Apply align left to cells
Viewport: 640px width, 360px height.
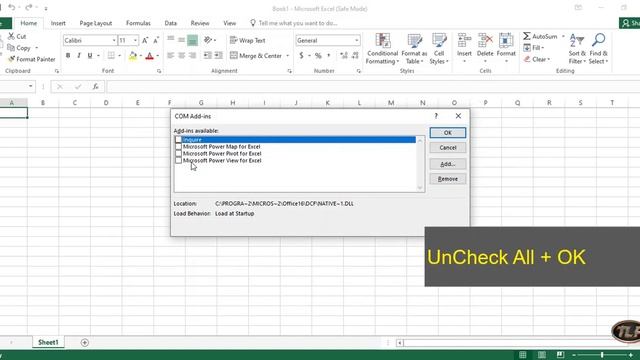(171, 56)
